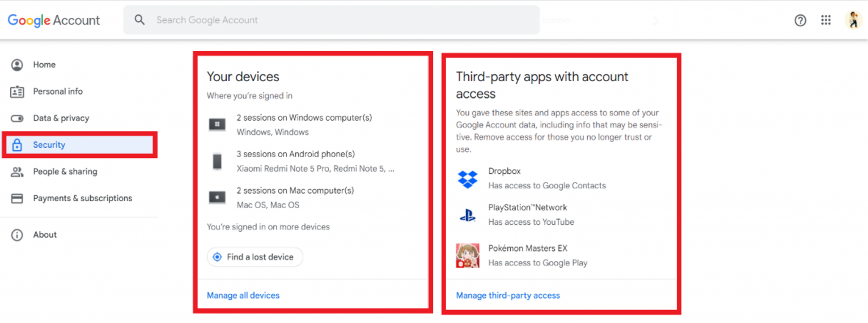Screen dimensions: 868x323
Task: Open the Manage all devices link
Action: pyautogui.click(x=243, y=295)
